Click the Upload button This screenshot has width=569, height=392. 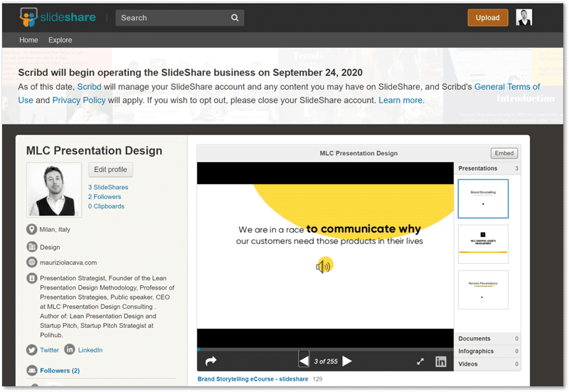click(487, 17)
